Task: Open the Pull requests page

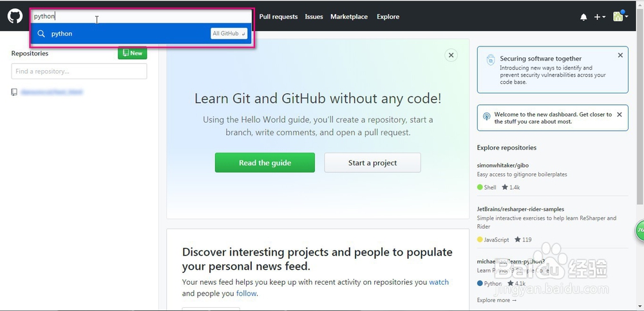Action: pos(278,17)
